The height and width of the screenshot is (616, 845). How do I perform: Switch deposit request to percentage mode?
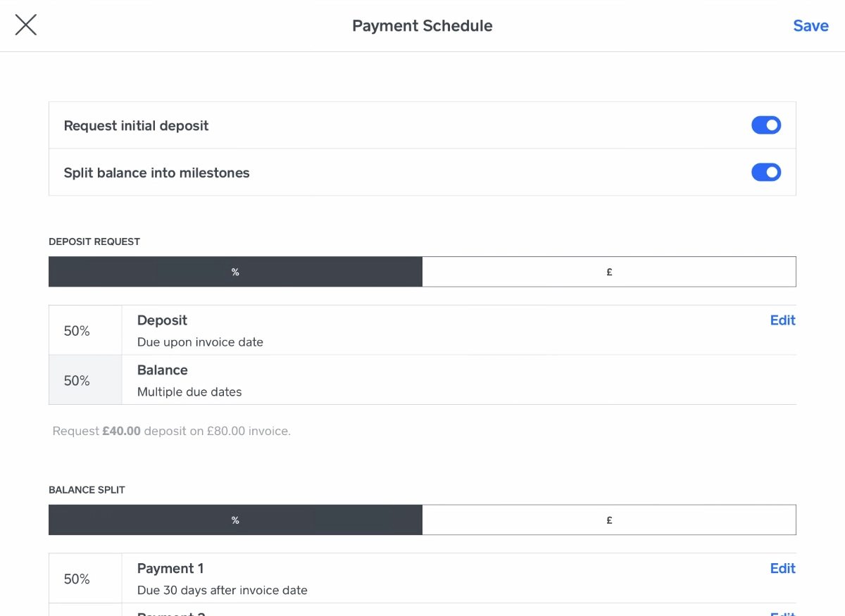point(235,271)
